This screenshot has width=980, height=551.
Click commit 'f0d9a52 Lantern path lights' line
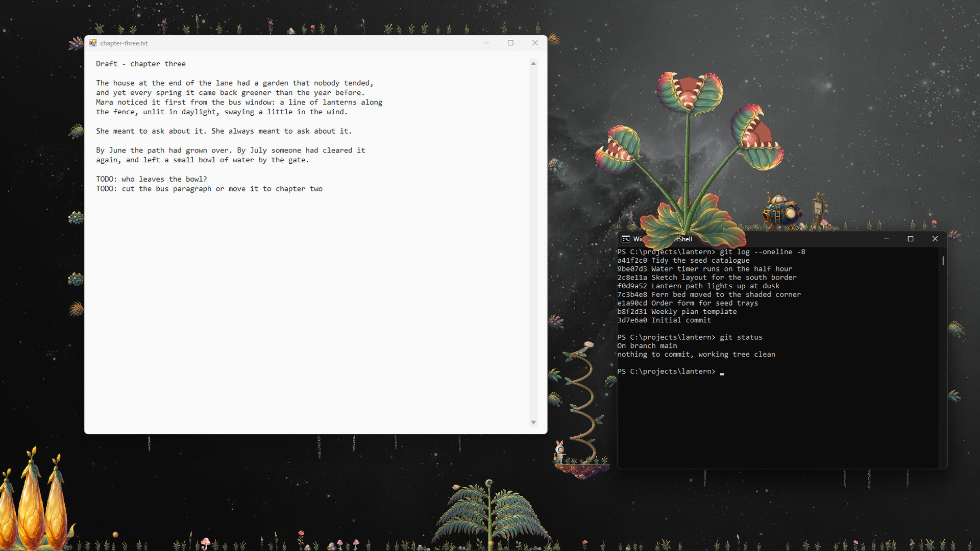(698, 286)
